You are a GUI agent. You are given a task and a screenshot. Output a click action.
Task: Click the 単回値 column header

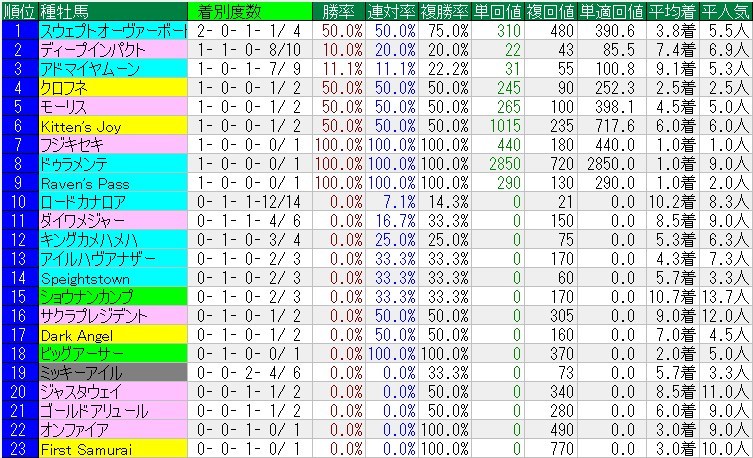coord(498,11)
